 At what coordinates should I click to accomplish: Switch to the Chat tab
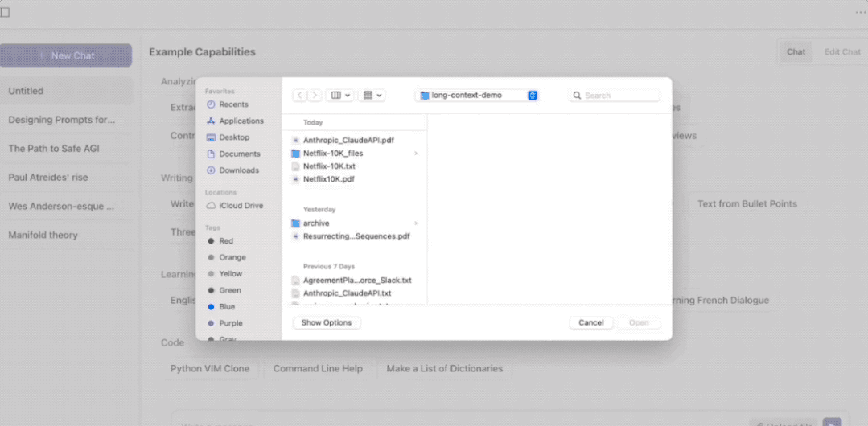[x=796, y=52]
